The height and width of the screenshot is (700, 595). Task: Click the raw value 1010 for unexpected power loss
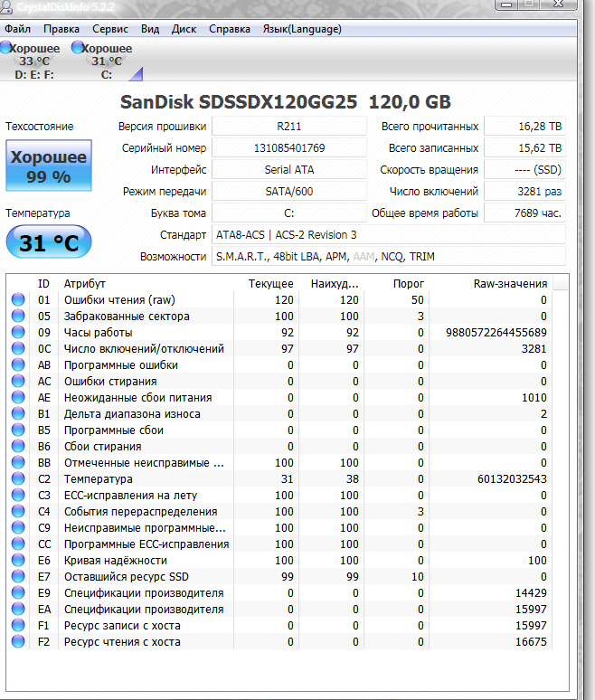[534, 397]
